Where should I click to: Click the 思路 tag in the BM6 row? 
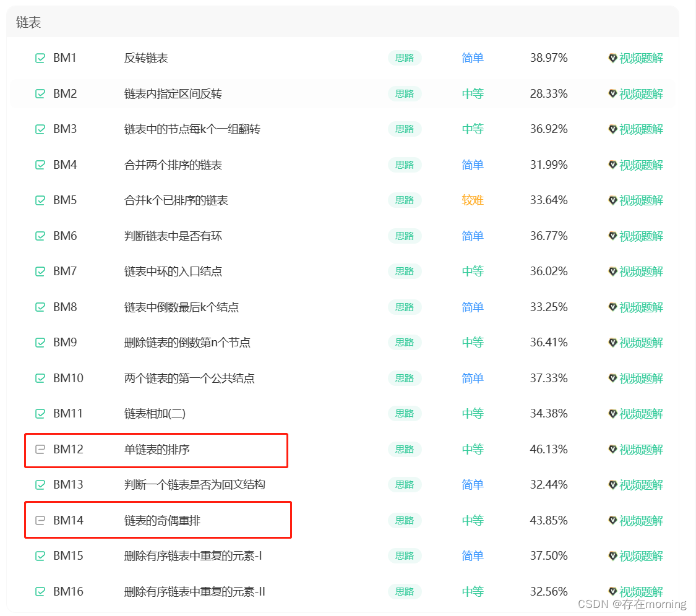click(x=405, y=236)
